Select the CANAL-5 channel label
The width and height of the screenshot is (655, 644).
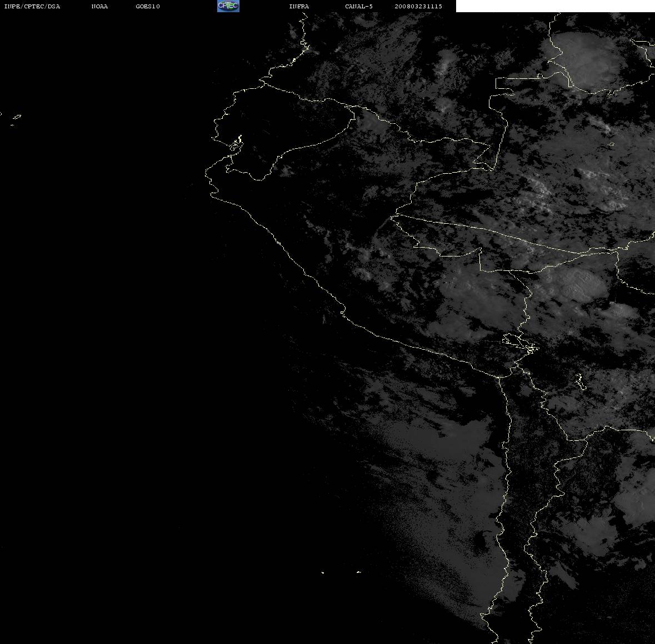point(358,6)
